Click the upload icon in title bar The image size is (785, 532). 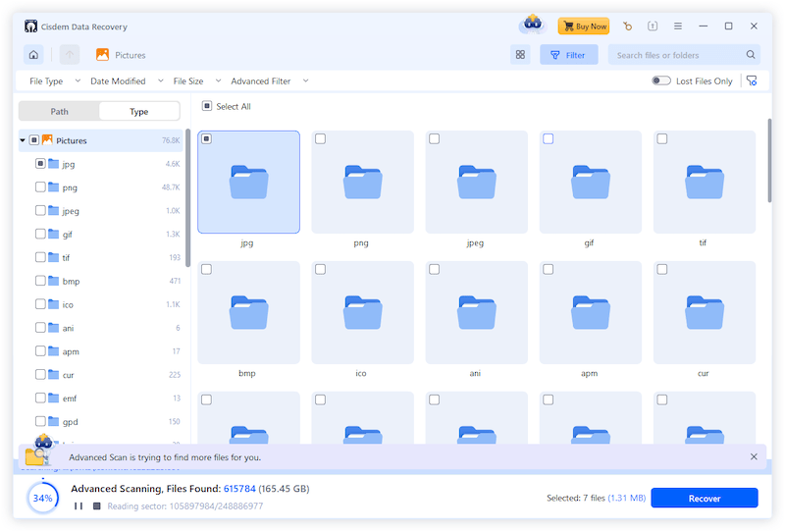click(653, 27)
